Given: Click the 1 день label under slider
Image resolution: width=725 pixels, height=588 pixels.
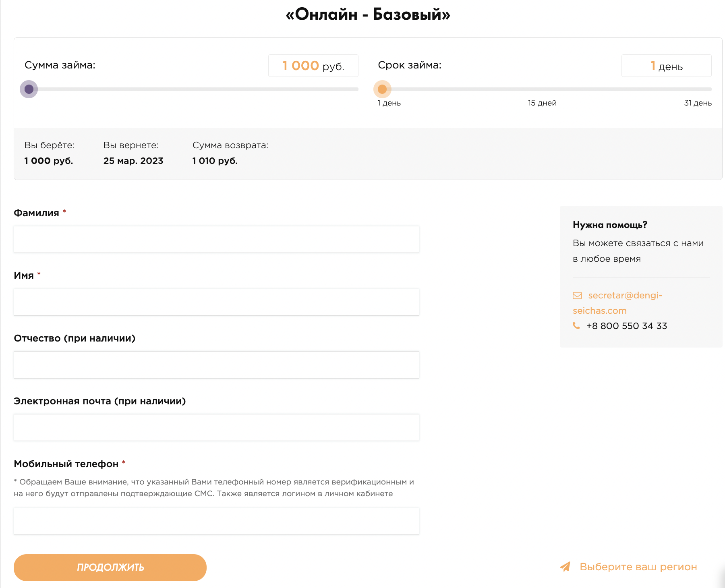Looking at the screenshot, I should tap(389, 103).
